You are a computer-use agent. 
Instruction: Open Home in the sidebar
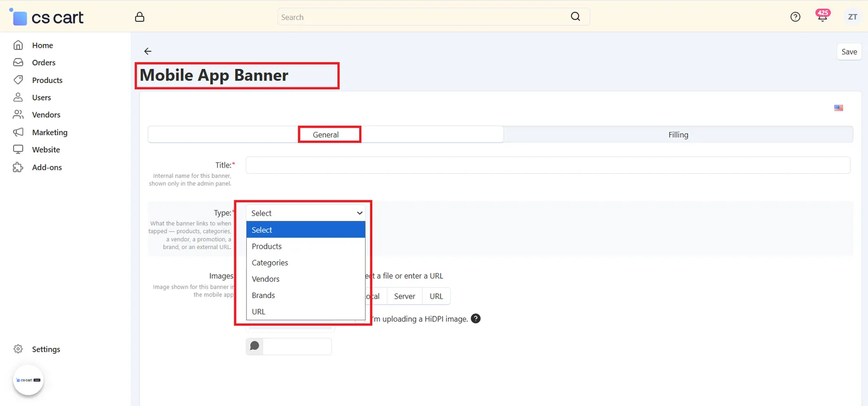(x=42, y=45)
